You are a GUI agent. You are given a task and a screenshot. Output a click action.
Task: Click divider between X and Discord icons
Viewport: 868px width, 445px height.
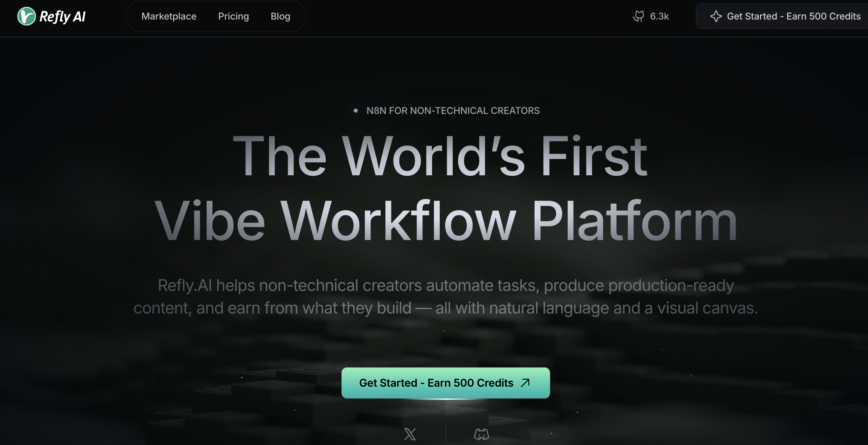point(446,434)
